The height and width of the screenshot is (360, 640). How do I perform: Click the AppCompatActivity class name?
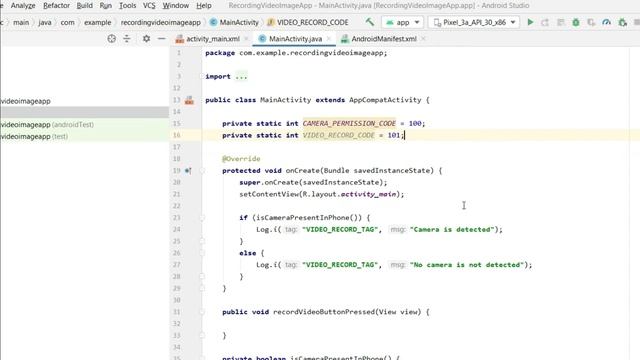(385, 100)
